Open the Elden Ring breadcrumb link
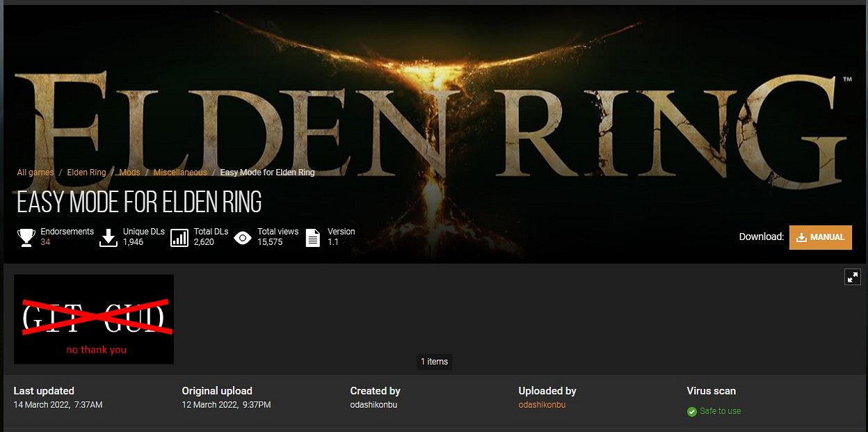Viewport: 868px width, 432px height. [x=86, y=173]
